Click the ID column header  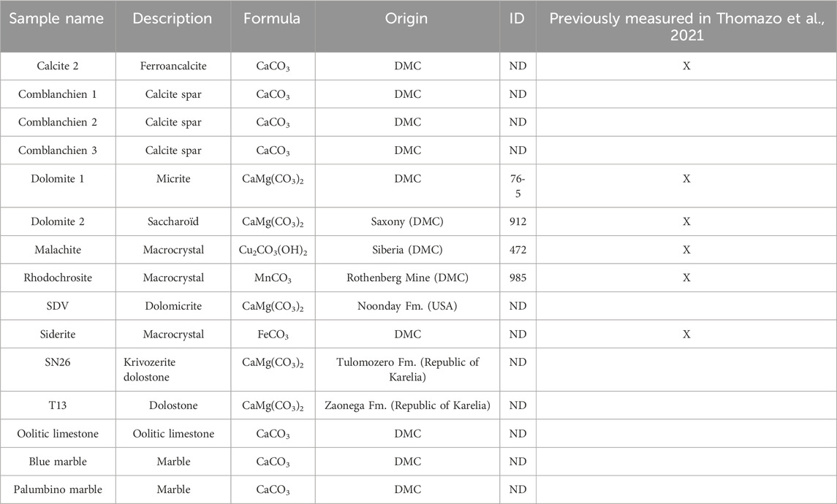[x=517, y=18]
